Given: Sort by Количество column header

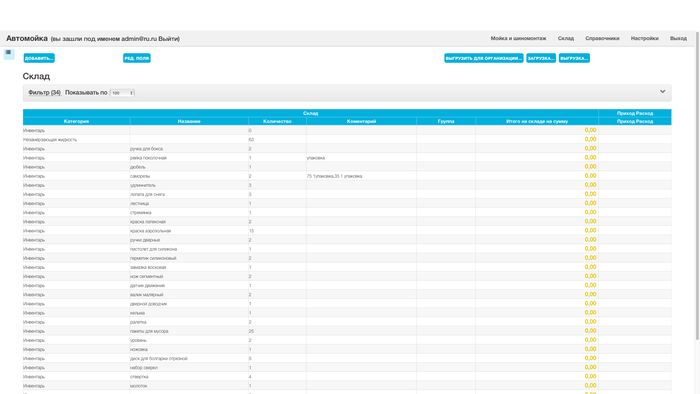Looking at the screenshot, I should click(x=277, y=121).
